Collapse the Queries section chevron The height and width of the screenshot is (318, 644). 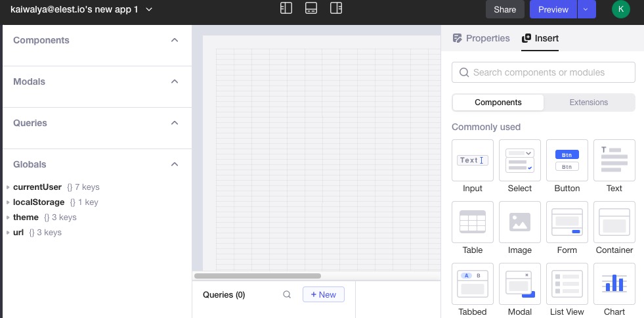point(175,123)
